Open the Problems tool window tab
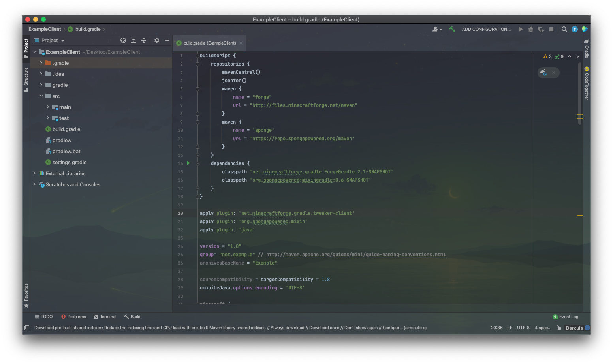Image resolution: width=613 pixels, height=364 pixels. click(73, 317)
